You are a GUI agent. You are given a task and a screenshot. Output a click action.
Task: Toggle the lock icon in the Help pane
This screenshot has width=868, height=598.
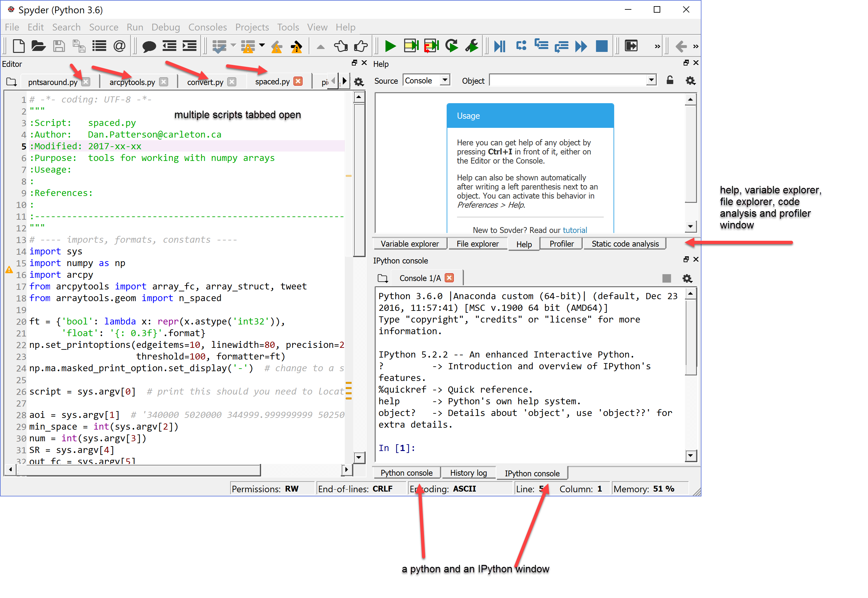point(670,80)
